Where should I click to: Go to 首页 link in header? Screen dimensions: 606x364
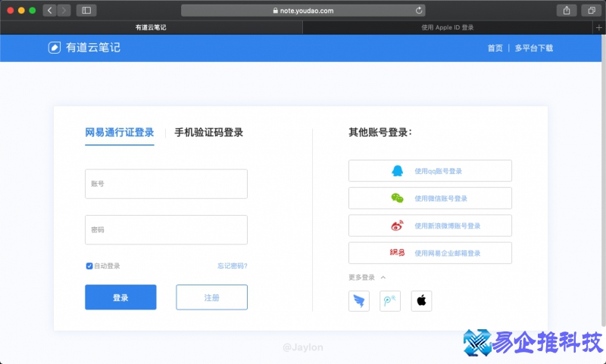pos(495,48)
